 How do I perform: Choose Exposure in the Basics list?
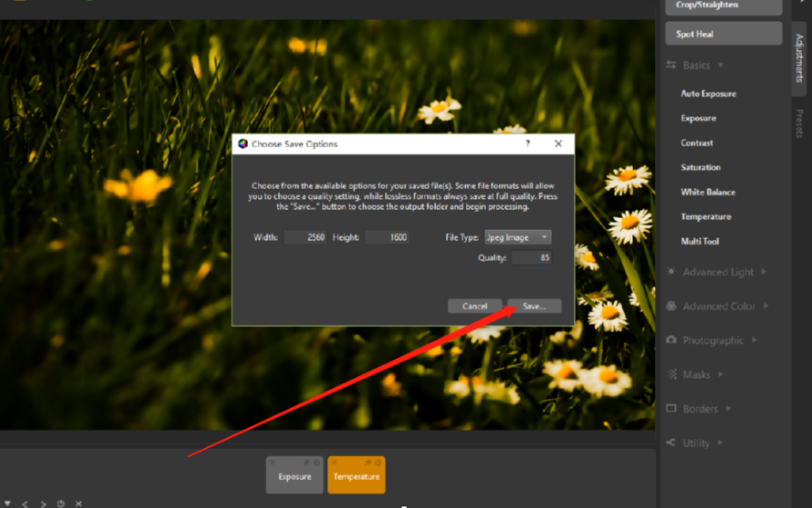click(x=698, y=118)
